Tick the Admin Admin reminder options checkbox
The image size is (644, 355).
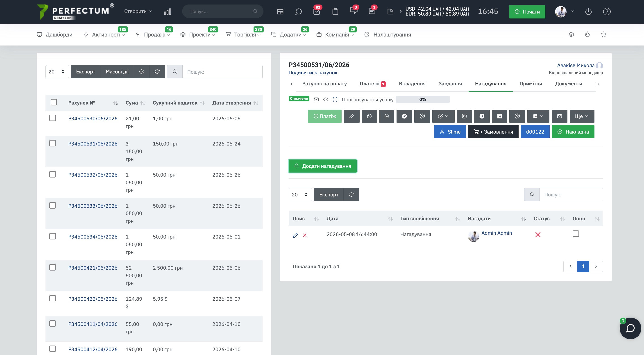576,234
